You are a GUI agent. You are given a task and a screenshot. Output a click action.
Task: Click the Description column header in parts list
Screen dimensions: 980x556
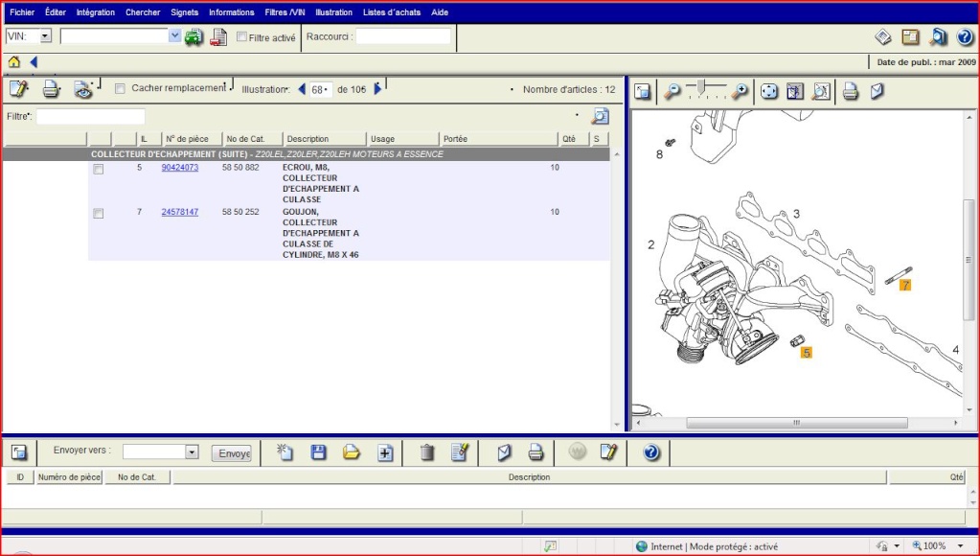click(x=325, y=139)
